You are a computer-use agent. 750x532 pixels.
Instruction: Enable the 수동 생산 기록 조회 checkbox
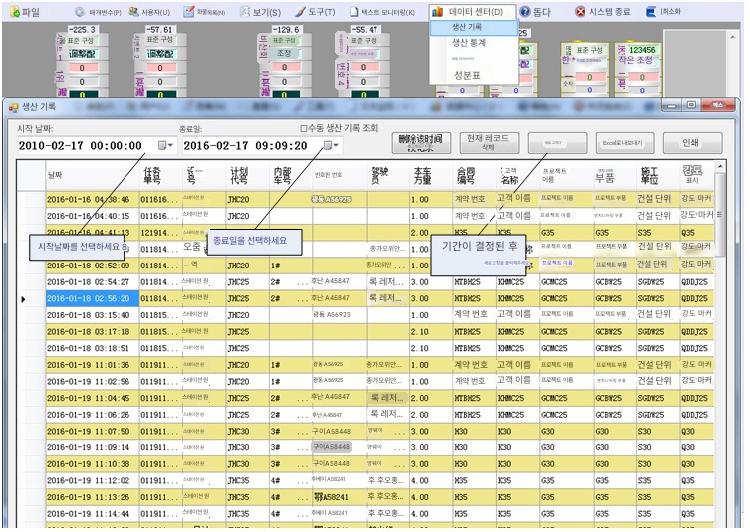(x=304, y=128)
